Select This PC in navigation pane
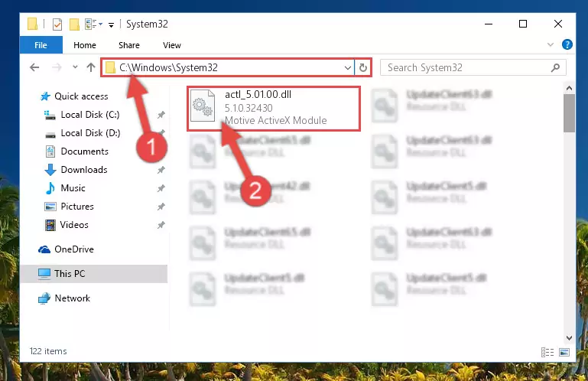The height and width of the screenshot is (381, 588). [x=94, y=274]
